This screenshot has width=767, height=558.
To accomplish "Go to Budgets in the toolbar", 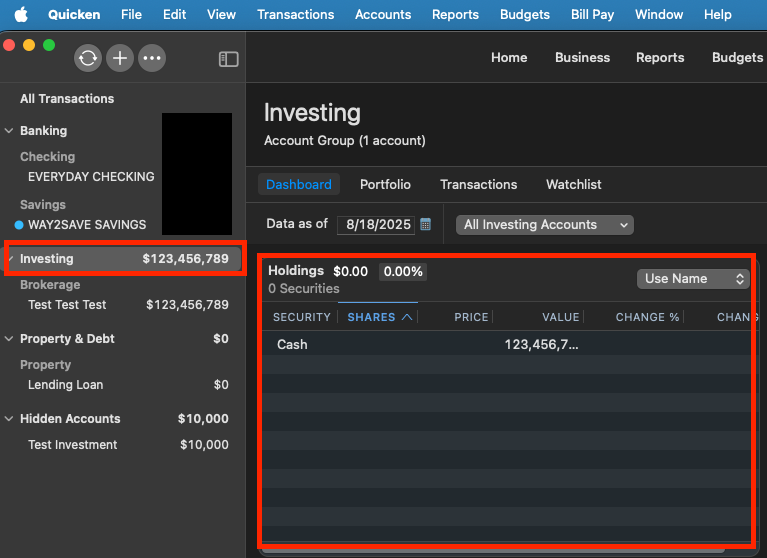I will (x=737, y=58).
